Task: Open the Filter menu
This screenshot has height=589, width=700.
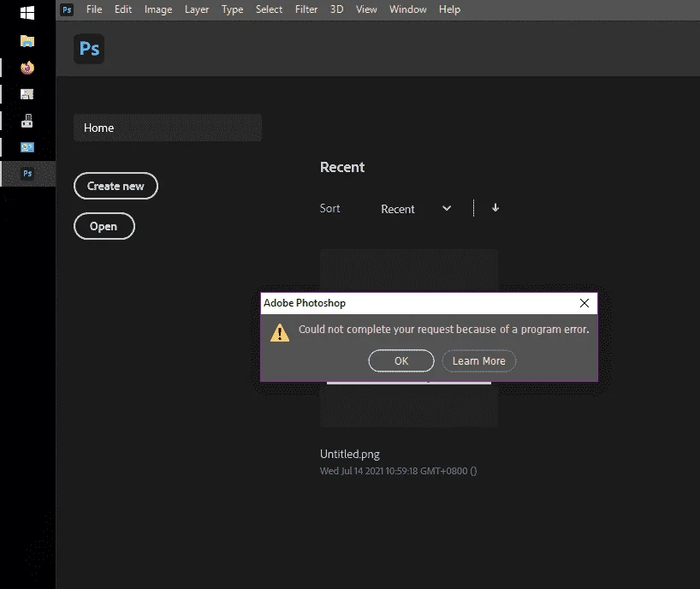Action: click(306, 9)
